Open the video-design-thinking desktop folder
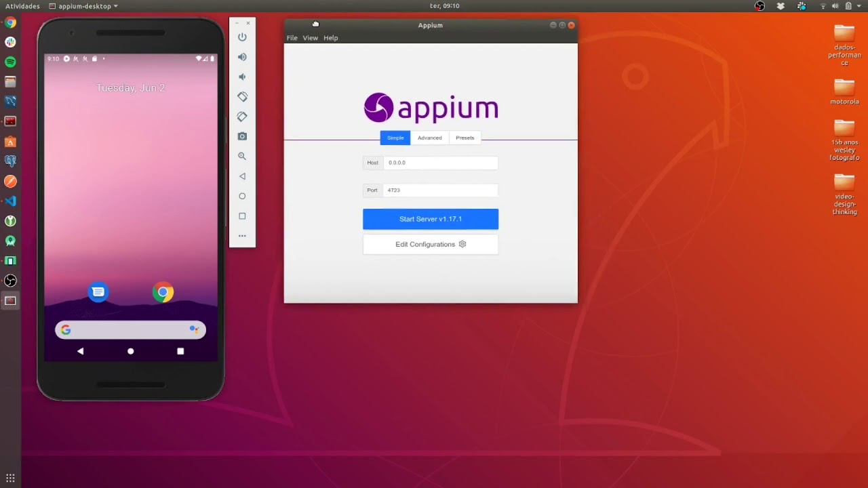Viewport: 868px width, 488px height. (x=844, y=195)
